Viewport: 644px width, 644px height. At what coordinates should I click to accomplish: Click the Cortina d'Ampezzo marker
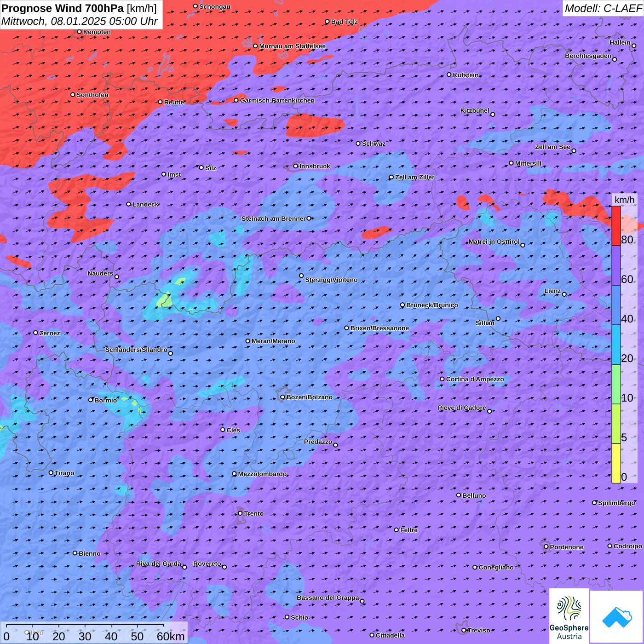(443, 379)
